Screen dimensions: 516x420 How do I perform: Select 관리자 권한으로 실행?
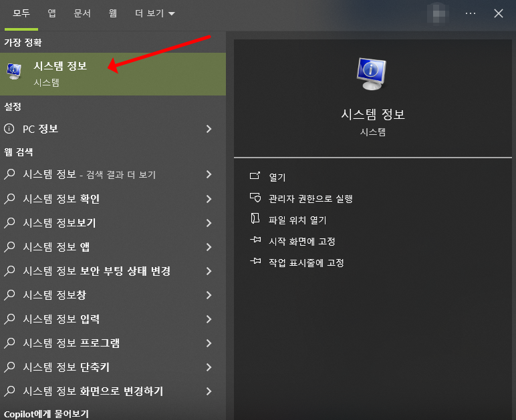(311, 198)
